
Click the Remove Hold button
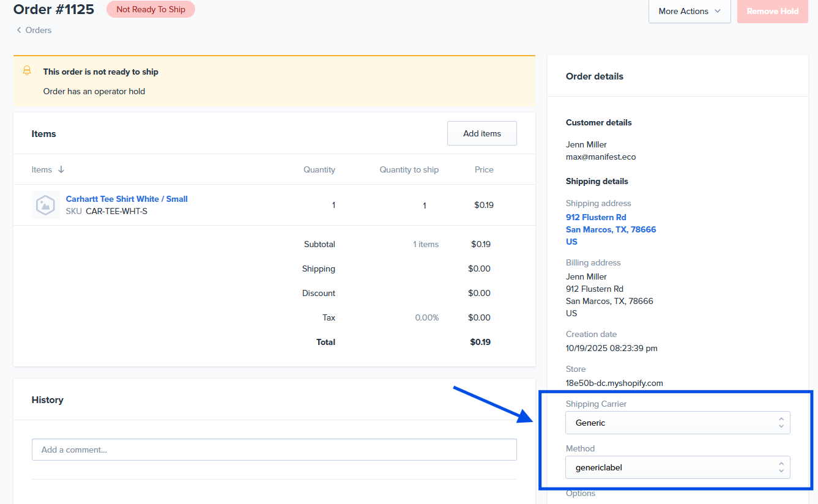[772, 11]
